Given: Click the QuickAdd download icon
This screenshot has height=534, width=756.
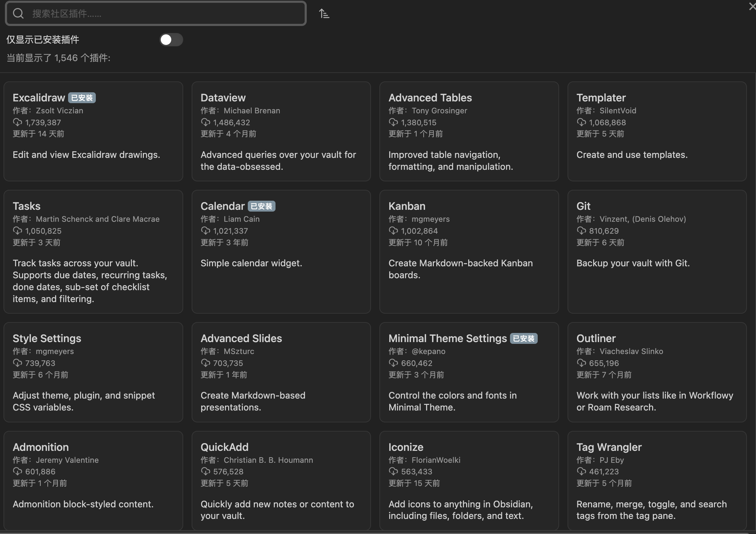Looking at the screenshot, I should pyautogui.click(x=205, y=472).
